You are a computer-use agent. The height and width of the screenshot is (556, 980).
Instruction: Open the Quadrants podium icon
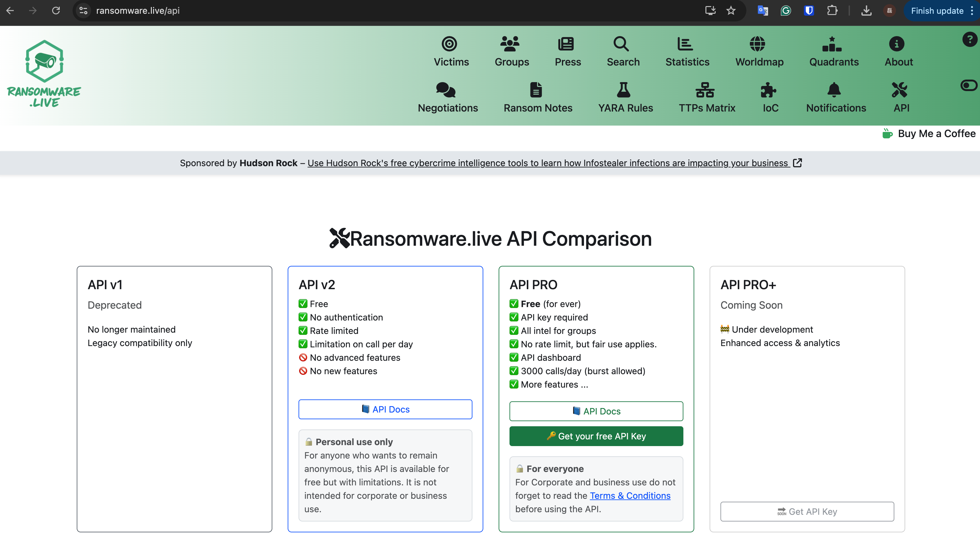click(x=832, y=44)
